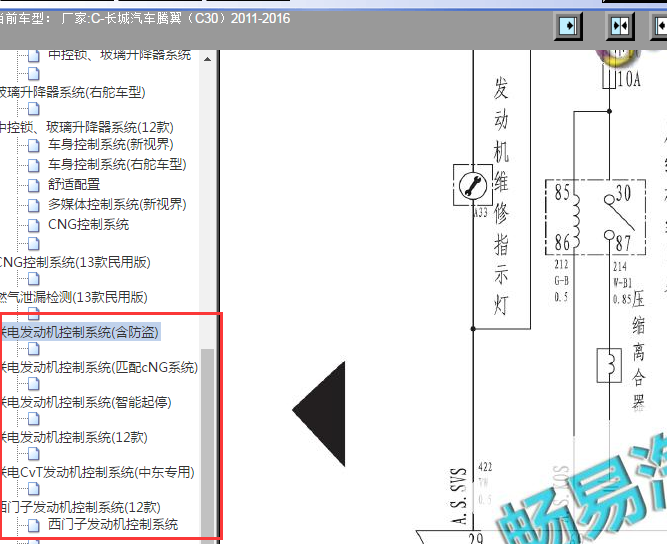The image size is (667, 544).
Task: Select highlighted 联电发动机控制系统(含防盗) row
Action: tap(80, 332)
